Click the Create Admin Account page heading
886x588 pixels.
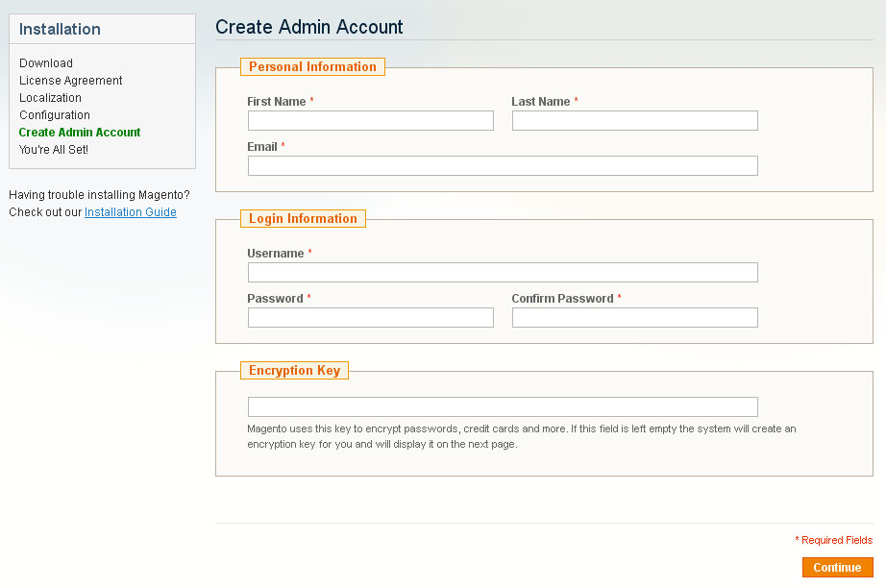(x=309, y=27)
